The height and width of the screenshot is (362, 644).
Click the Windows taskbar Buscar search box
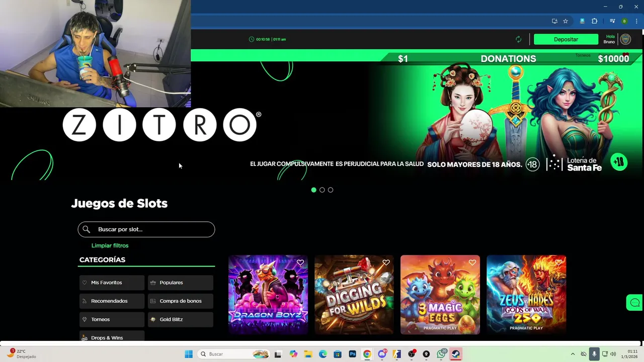pyautogui.click(x=234, y=354)
